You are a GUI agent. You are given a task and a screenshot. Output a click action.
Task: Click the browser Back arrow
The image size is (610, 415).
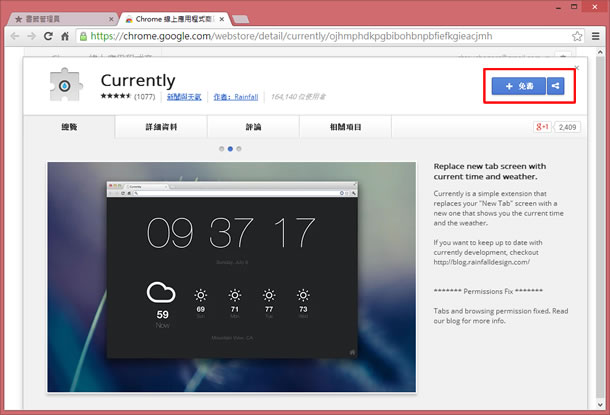tap(15, 36)
